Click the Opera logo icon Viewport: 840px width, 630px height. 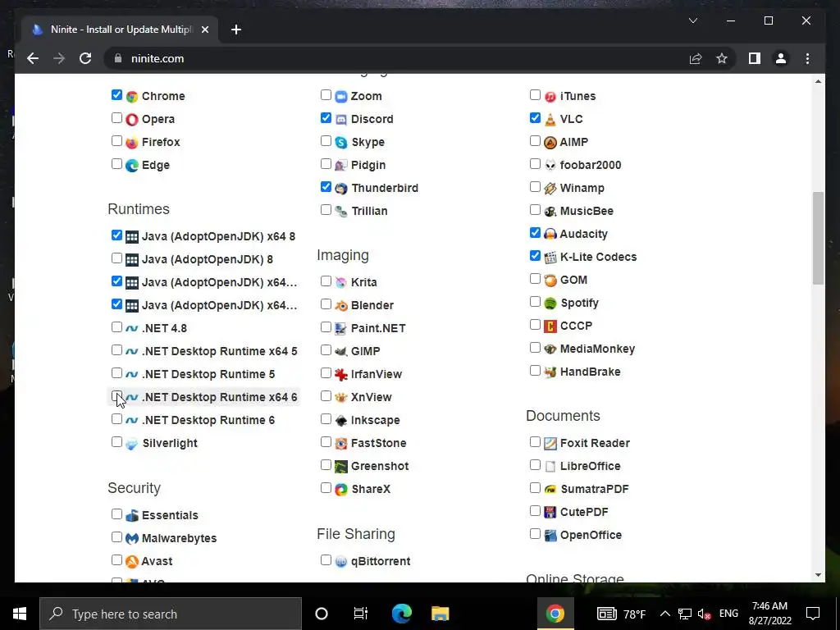132,120
